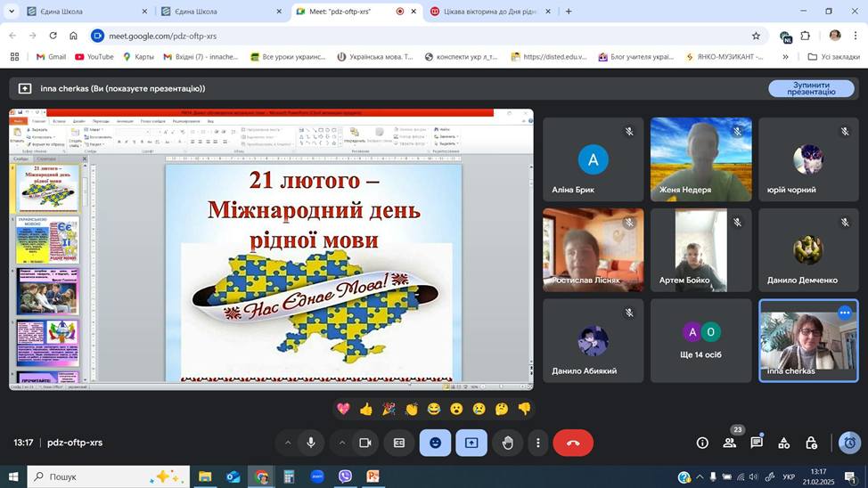Open meeting details info icon
Screen dimensions: 868x488
[702, 443]
